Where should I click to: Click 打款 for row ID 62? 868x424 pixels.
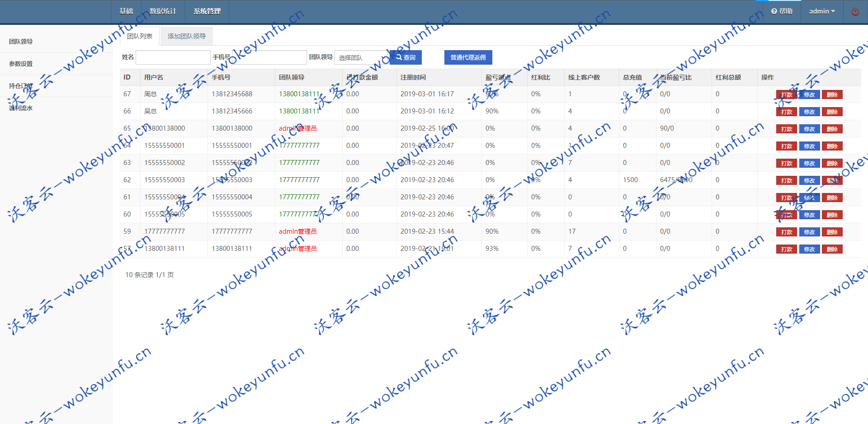click(787, 181)
